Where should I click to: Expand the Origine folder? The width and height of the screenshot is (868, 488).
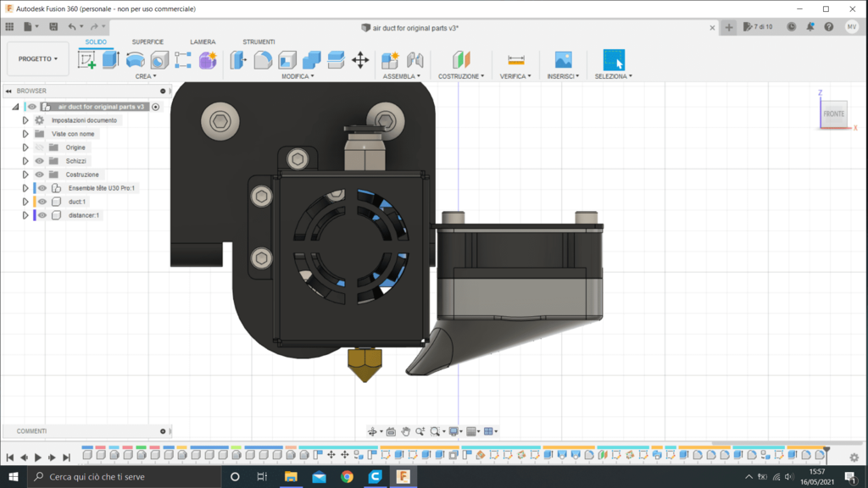25,147
